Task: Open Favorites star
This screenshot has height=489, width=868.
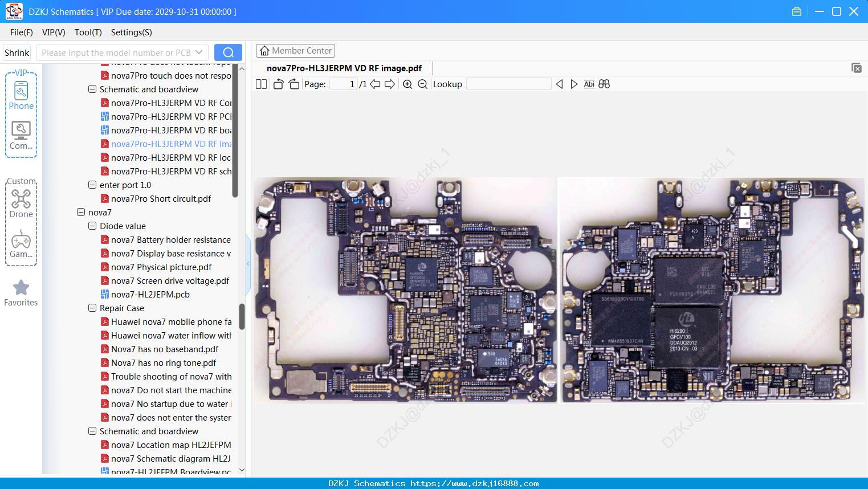Action: coord(21,293)
